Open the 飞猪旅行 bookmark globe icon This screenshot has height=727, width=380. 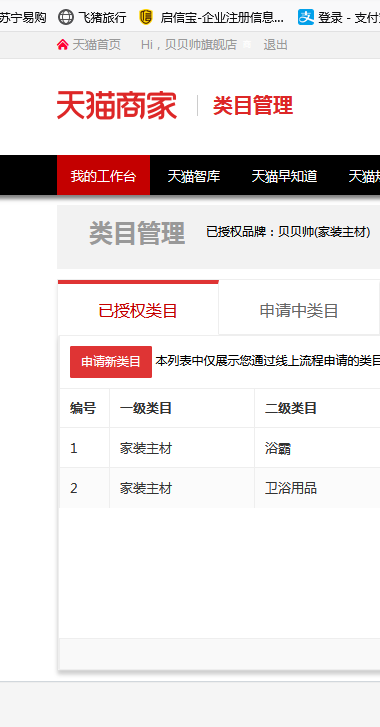(x=66, y=17)
